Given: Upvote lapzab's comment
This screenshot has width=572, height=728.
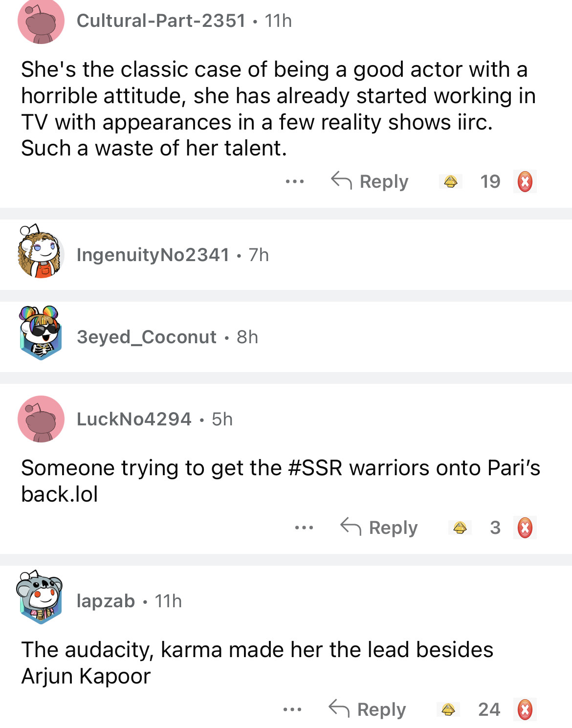Looking at the screenshot, I should point(448,709).
